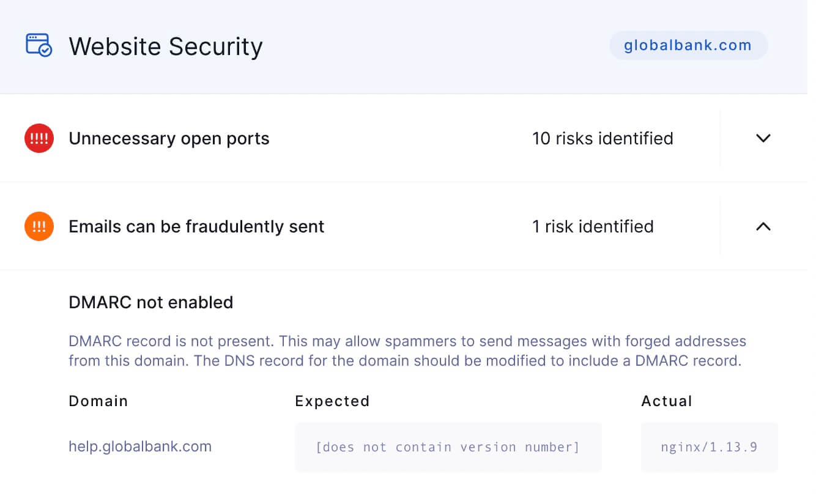Click the 10 risks identified count
The width and height of the screenshot is (816, 504).
603,138
